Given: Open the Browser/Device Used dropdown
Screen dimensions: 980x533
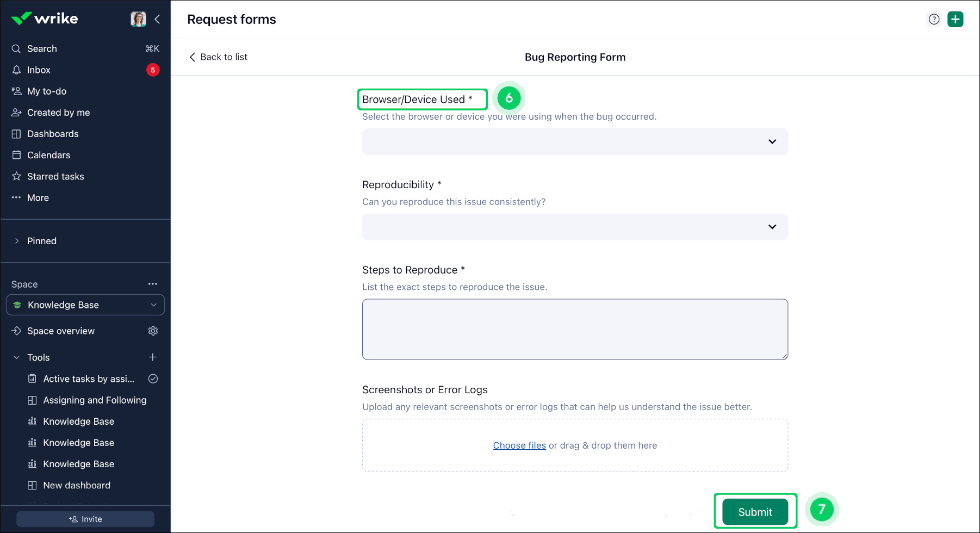Looking at the screenshot, I should (x=574, y=141).
